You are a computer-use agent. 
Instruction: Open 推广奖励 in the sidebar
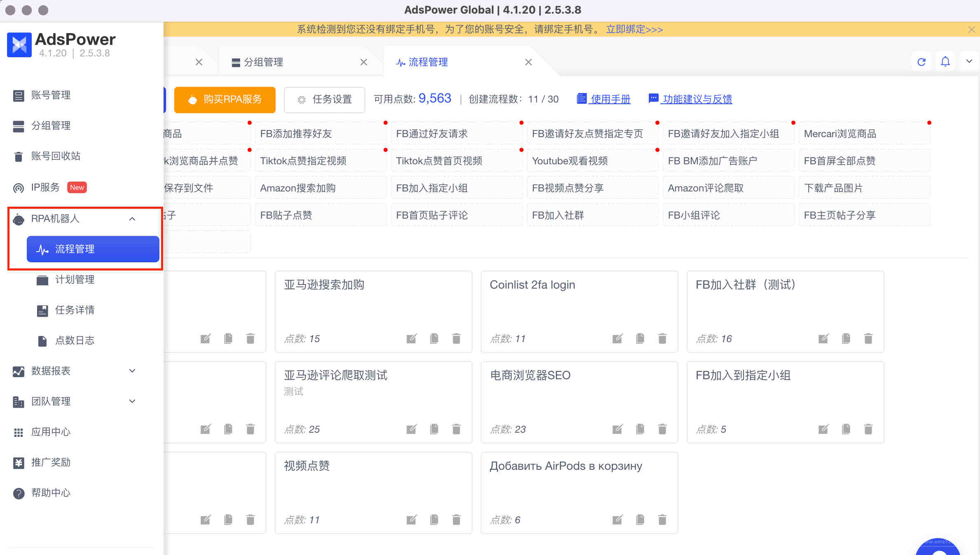(x=51, y=462)
